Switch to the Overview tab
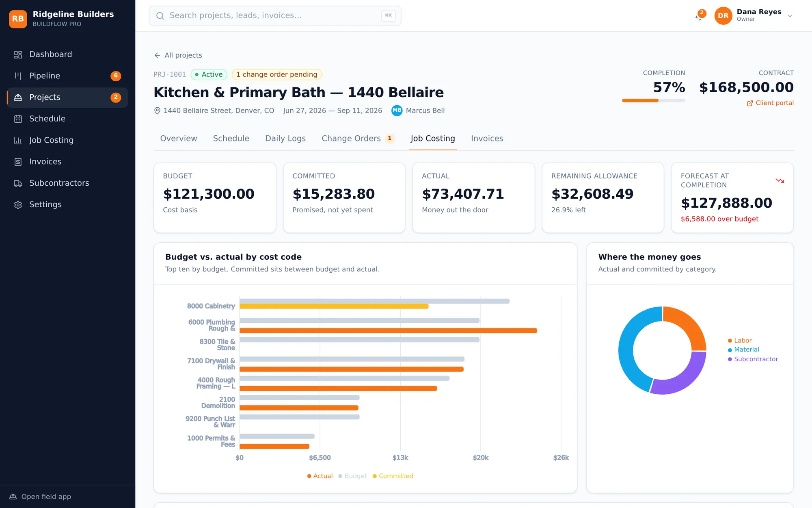Viewport: 812px width, 508px height. pos(179,139)
